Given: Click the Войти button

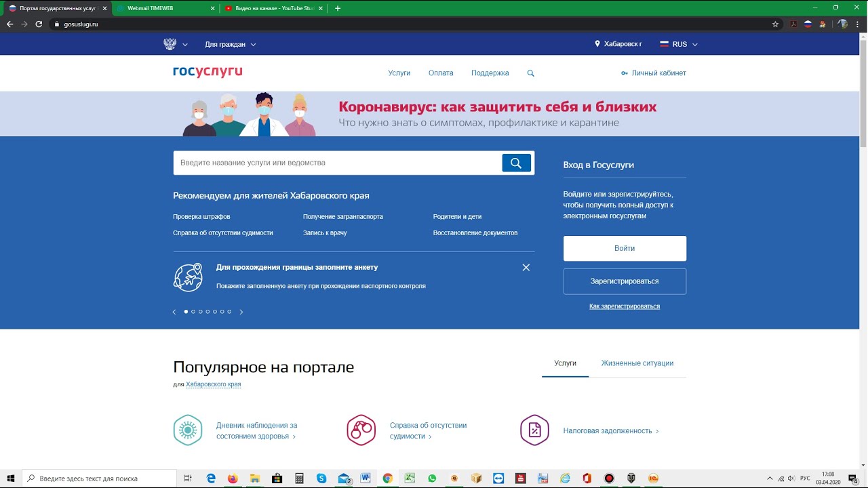Looking at the screenshot, I should tap(625, 248).
